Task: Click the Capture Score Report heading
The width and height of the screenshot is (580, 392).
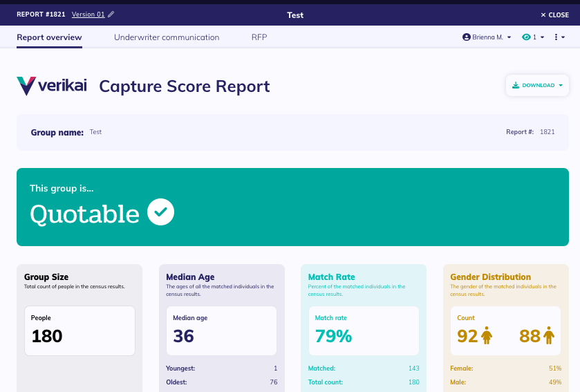Action: click(185, 86)
